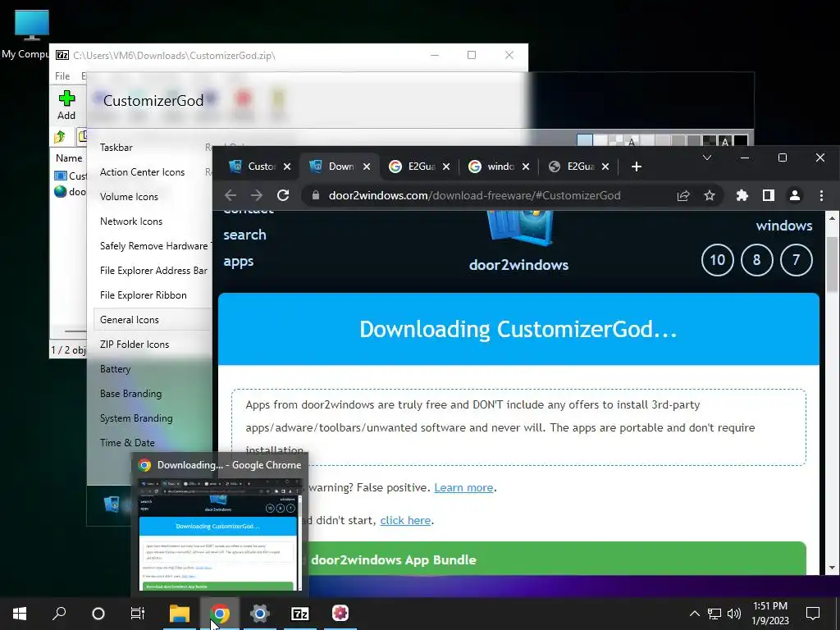
Task: Select Windows 8 circle button
Action: (x=756, y=260)
